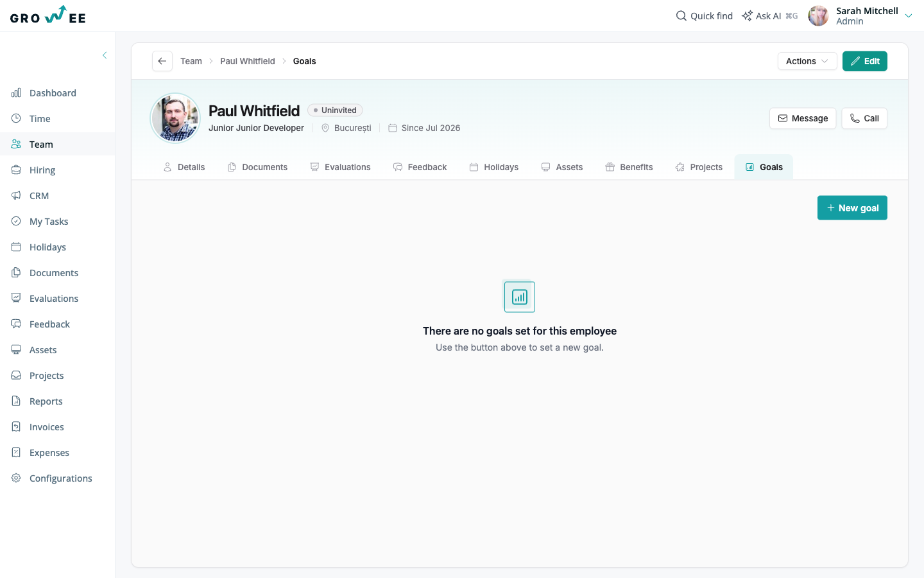Open Paul Whitfield breadcrumb link

click(248, 61)
